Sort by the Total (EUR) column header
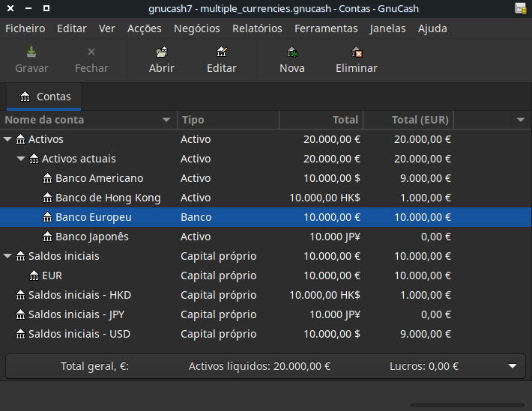 click(x=420, y=120)
